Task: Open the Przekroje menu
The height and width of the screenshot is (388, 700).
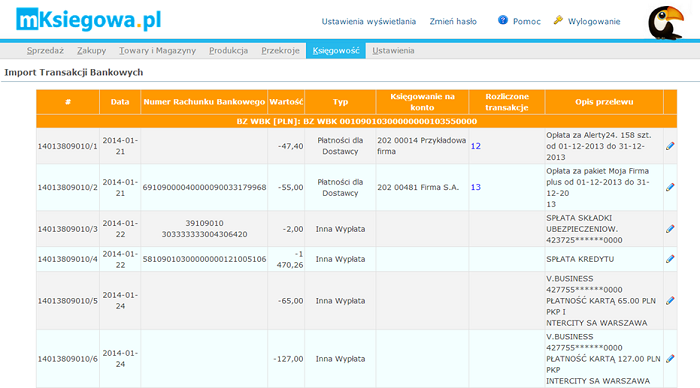Action: (x=280, y=50)
